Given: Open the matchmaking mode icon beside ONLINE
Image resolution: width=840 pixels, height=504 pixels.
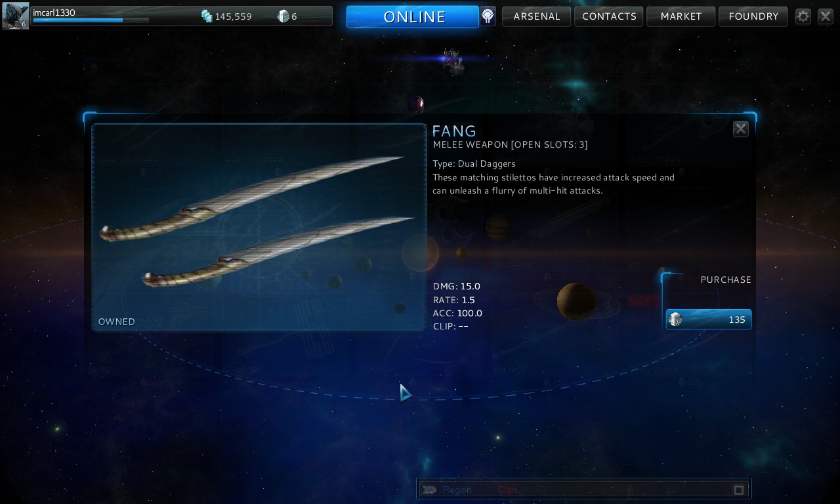Looking at the screenshot, I should coord(488,16).
